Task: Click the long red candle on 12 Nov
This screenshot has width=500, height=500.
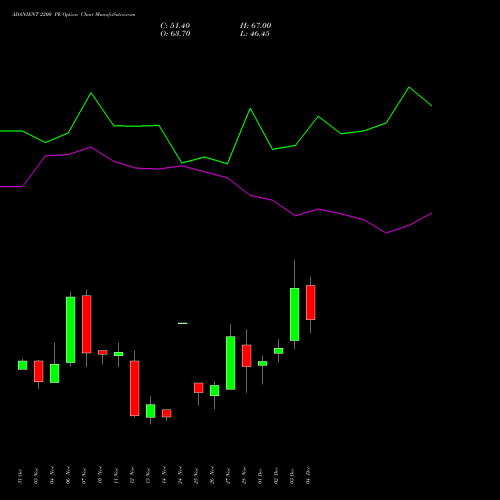Action: (x=135, y=388)
